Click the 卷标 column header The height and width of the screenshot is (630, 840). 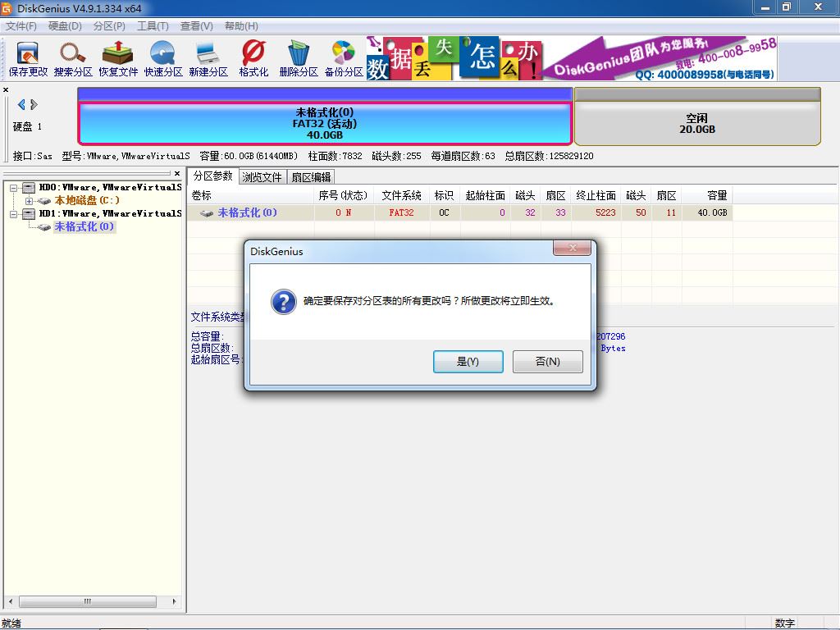tap(251, 195)
